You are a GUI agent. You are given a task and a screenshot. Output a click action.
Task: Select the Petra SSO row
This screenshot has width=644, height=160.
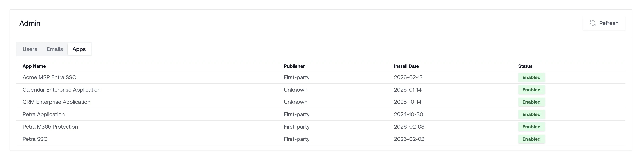35,139
